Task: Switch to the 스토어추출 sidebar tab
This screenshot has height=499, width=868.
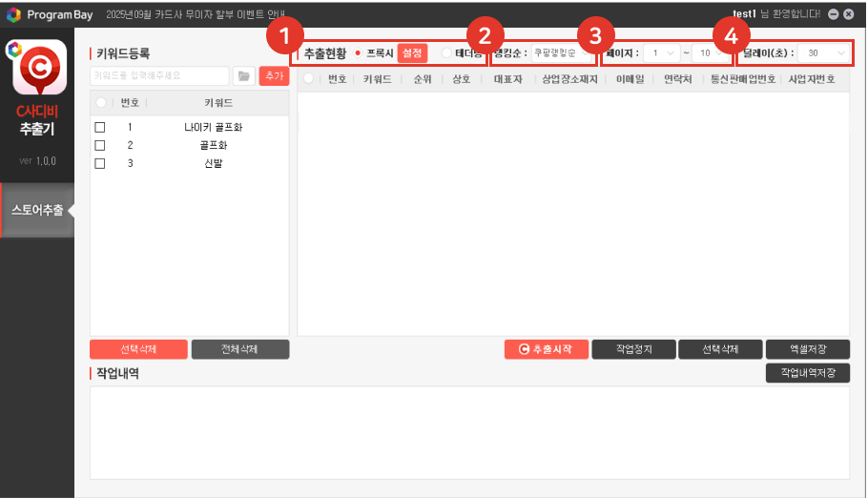Action: (37, 210)
